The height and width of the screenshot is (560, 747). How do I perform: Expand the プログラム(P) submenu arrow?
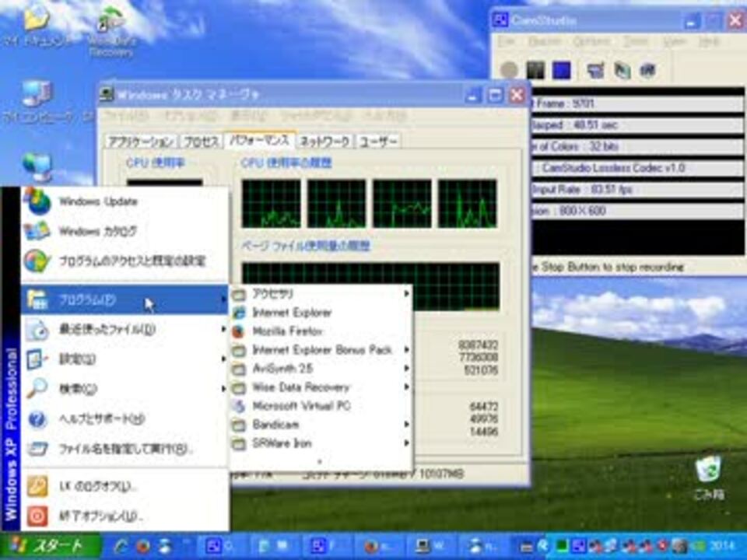point(223,299)
